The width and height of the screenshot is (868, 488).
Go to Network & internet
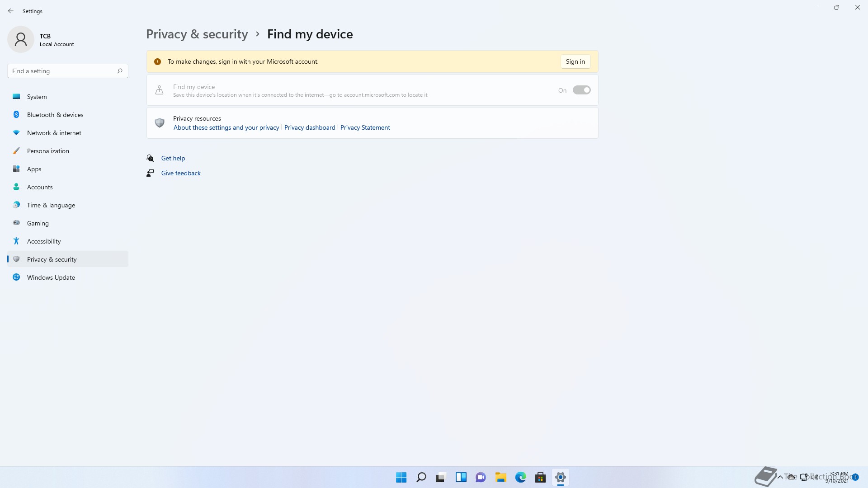coord(68,132)
